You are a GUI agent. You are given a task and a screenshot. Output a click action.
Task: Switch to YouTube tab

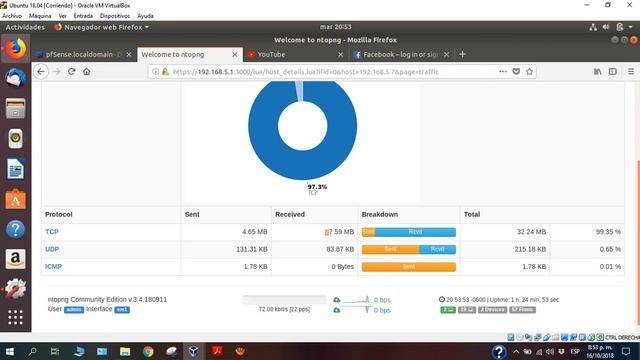(296, 54)
